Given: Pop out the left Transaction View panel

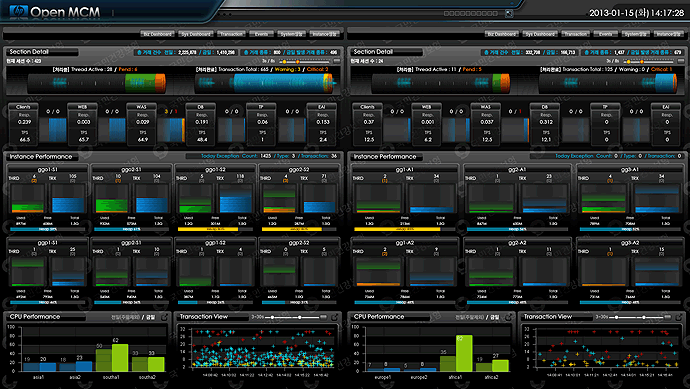Looking at the screenshot, I should (334, 317).
